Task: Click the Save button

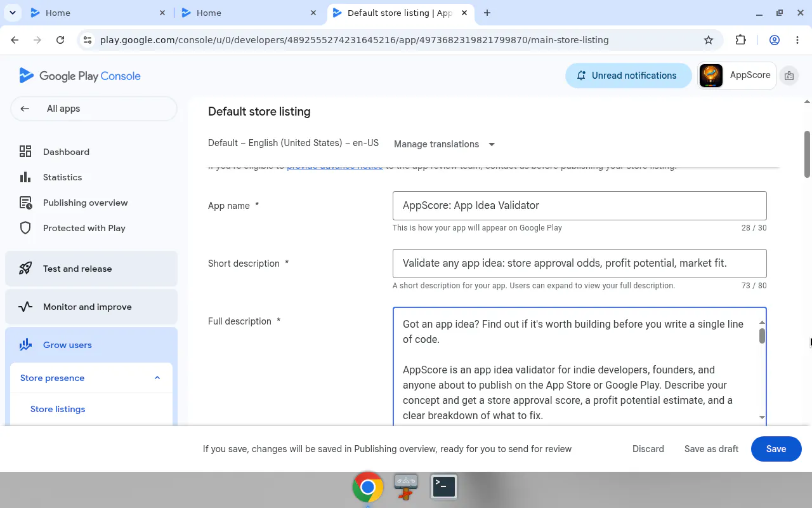Action: (776, 449)
